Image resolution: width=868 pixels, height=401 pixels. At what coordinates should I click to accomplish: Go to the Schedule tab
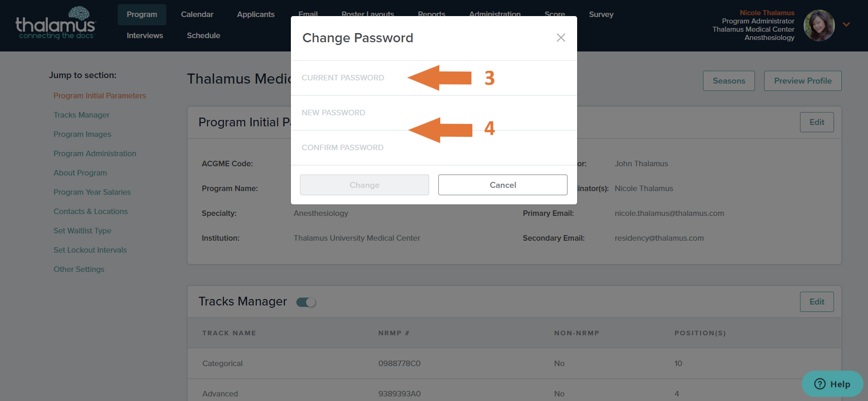(x=204, y=36)
